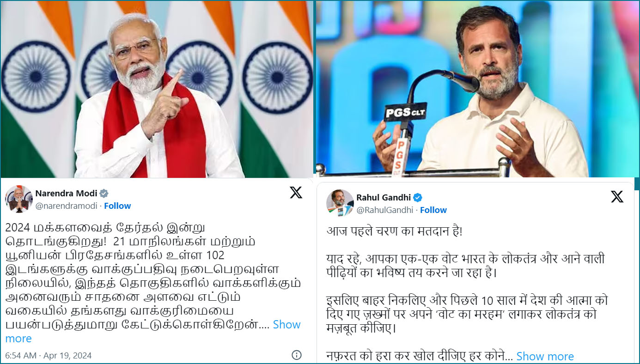Open the Rahul Gandhi display name link
The image size is (640, 364).
[x=384, y=198]
